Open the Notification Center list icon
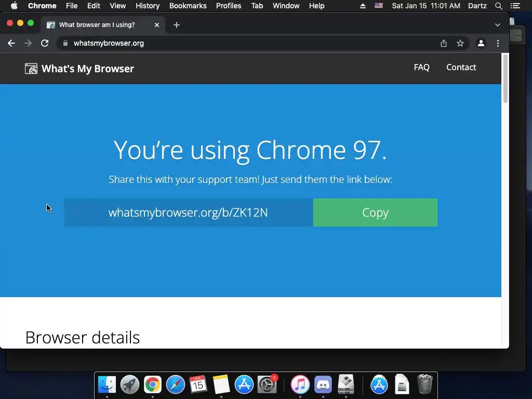Viewport: 532px width, 399px height. point(515,6)
